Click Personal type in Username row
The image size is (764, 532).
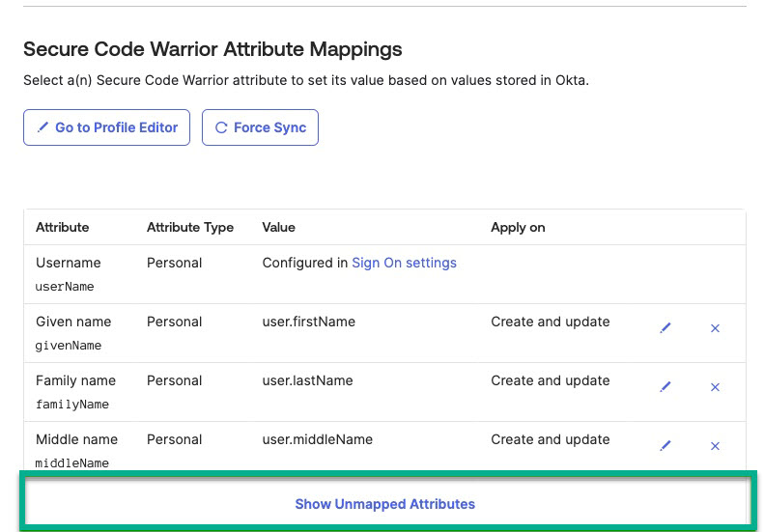pyautogui.click(x=175, y=263)
